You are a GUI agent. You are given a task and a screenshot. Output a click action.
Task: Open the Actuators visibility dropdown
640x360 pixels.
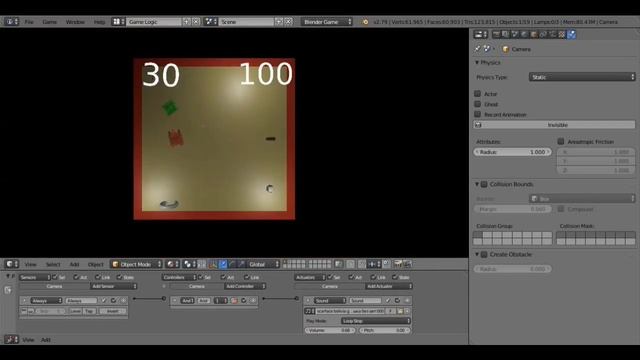(x=310, y=277)
